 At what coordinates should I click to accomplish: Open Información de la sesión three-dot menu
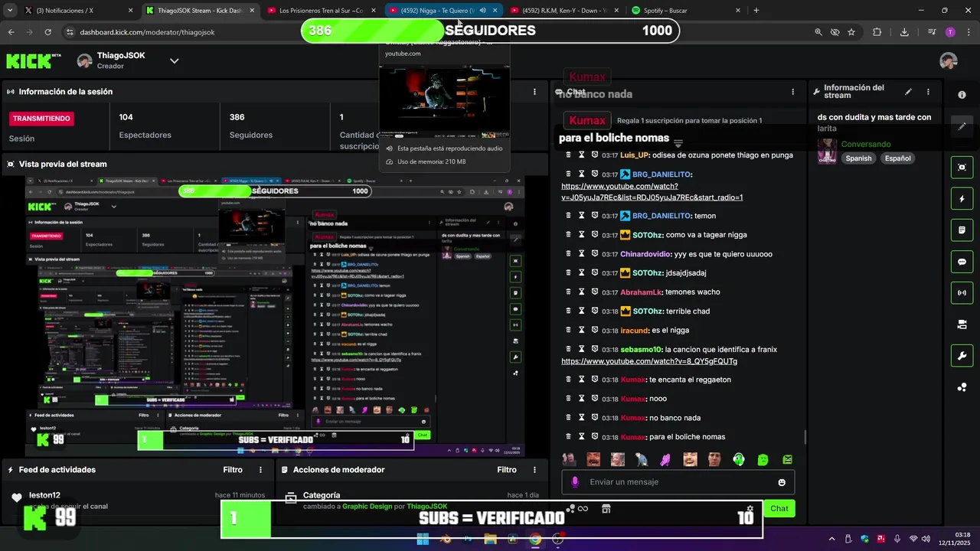tap(534, 92)
